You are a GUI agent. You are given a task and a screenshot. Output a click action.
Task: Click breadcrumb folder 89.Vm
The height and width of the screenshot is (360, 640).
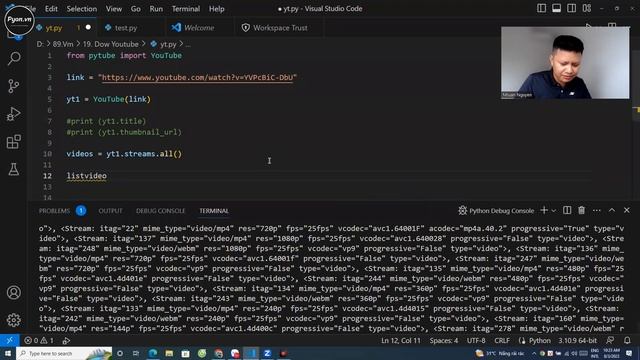click(x=63, y=44)
